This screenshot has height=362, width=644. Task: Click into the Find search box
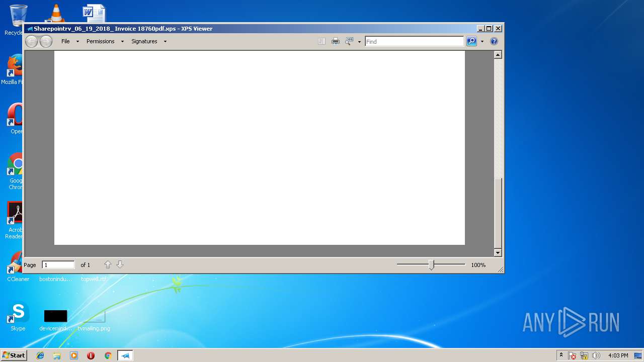click(x=414, y=41)
